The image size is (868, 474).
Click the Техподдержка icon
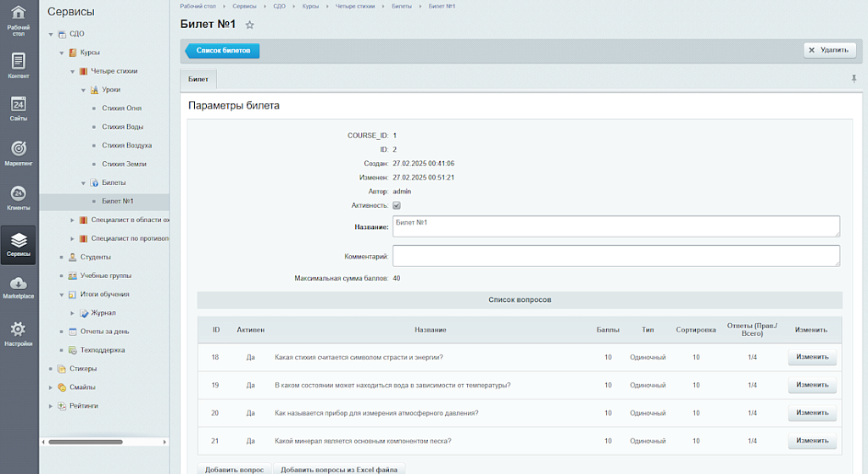[73, 350]
